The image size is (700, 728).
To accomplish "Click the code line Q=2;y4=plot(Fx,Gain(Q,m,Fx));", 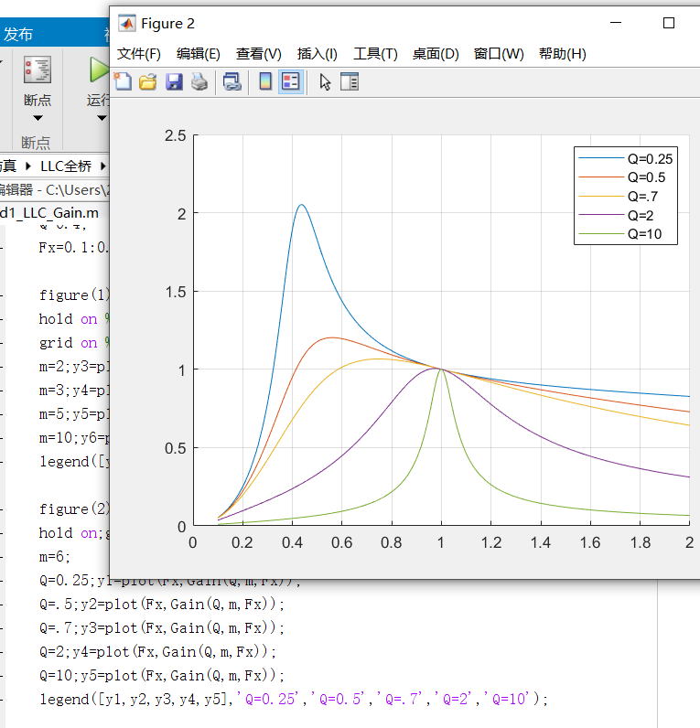I will 157,651.
